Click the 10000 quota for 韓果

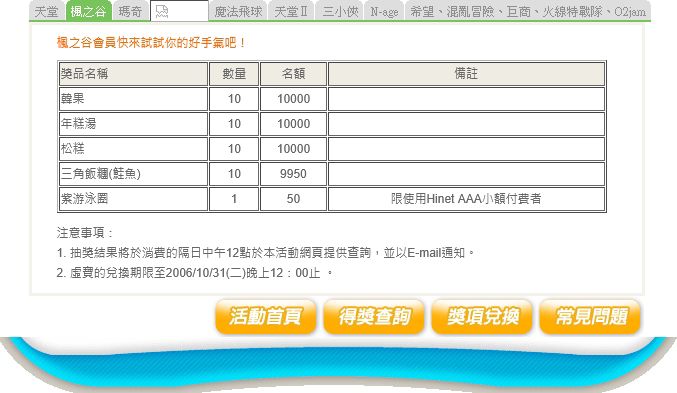[293, 99]
